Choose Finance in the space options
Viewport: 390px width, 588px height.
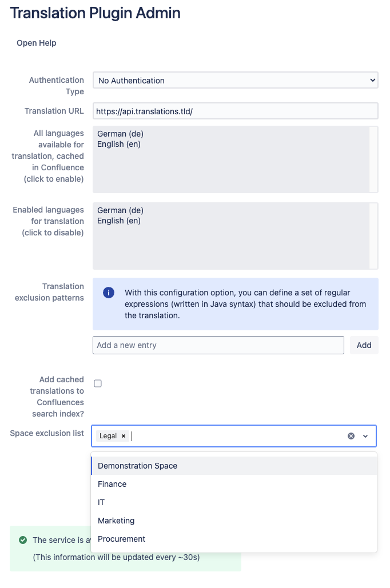click(x=112, y=484)
